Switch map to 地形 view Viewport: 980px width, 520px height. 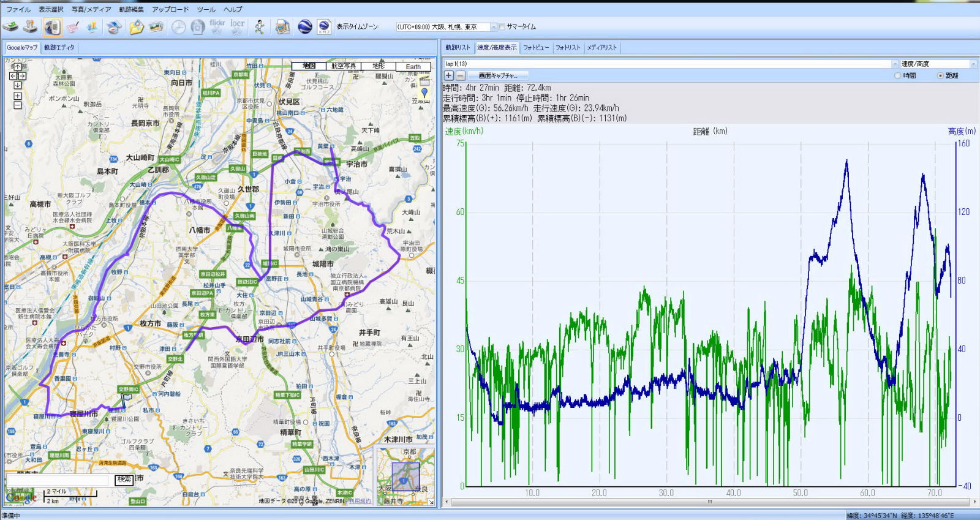(379, 66)
